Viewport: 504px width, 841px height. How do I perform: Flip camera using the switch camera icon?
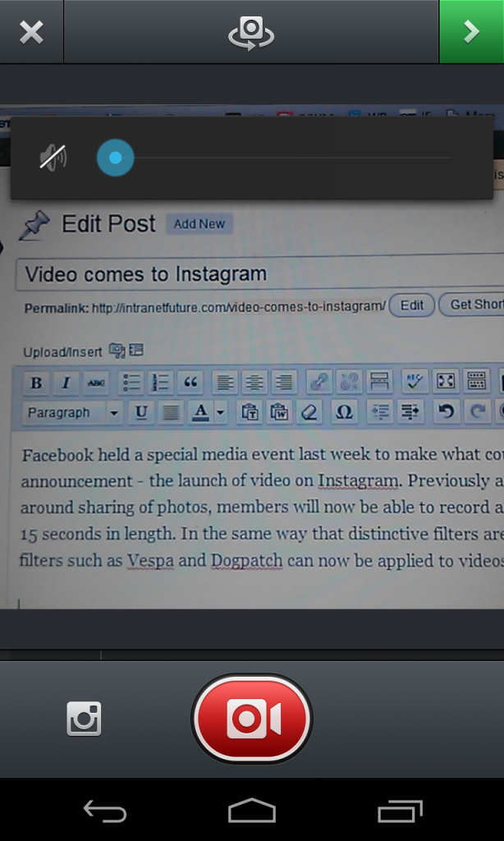pyautogui.click(x=251, y=32)
